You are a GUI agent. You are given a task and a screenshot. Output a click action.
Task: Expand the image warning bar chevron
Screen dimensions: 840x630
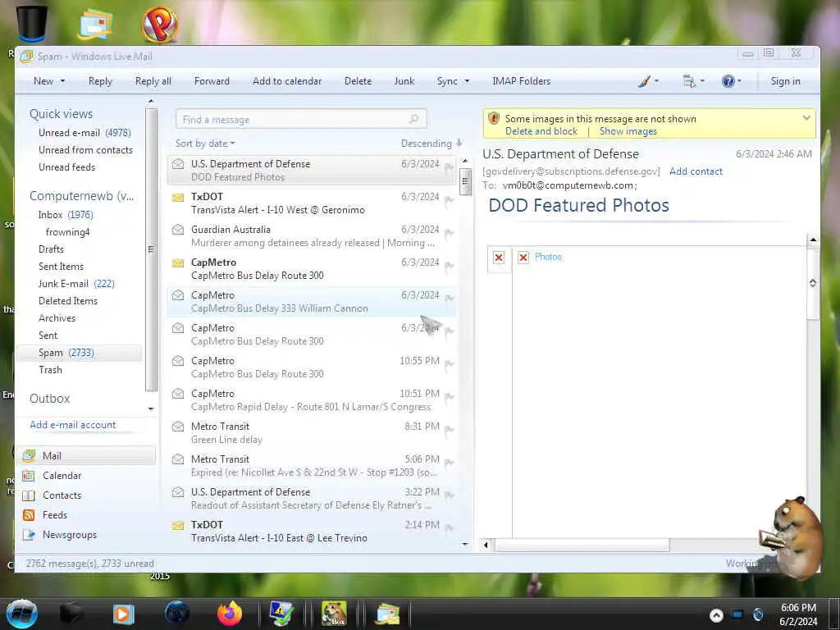point(806,118)
